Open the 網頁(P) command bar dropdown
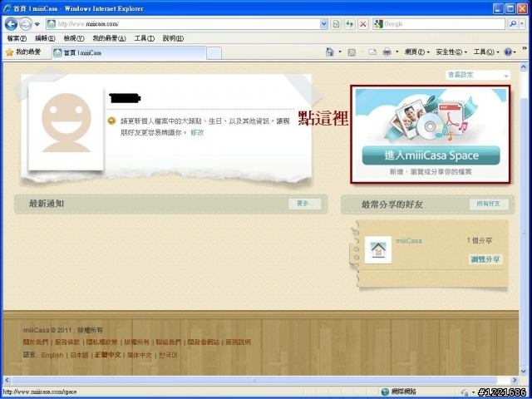The height and width of the screenshot is (399, 532). [x=417, y=52]
